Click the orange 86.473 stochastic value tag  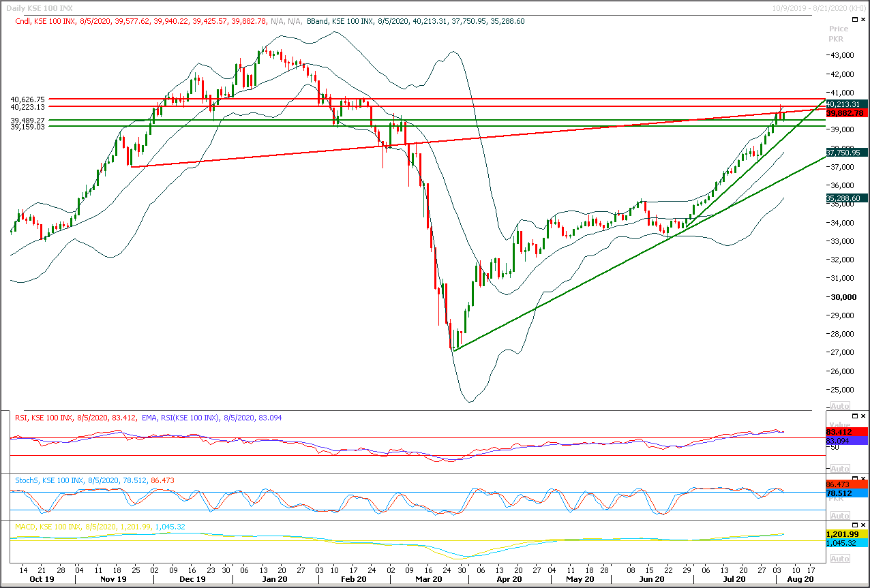(x=847, y=484)
